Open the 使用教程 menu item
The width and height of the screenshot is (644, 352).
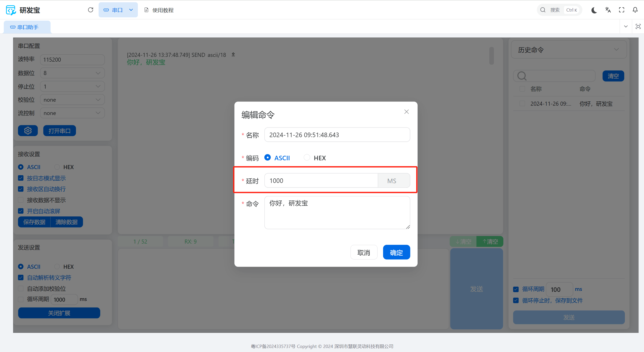159,10
